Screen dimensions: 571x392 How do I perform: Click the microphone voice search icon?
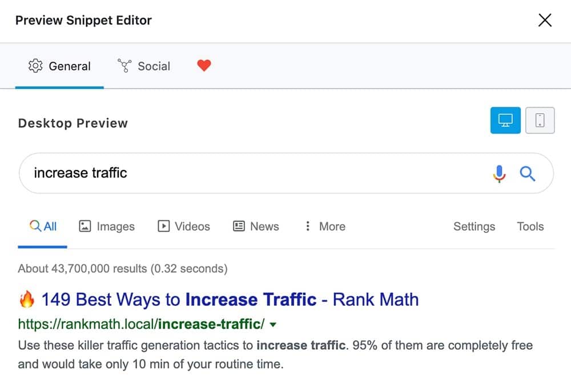point(499,173)
